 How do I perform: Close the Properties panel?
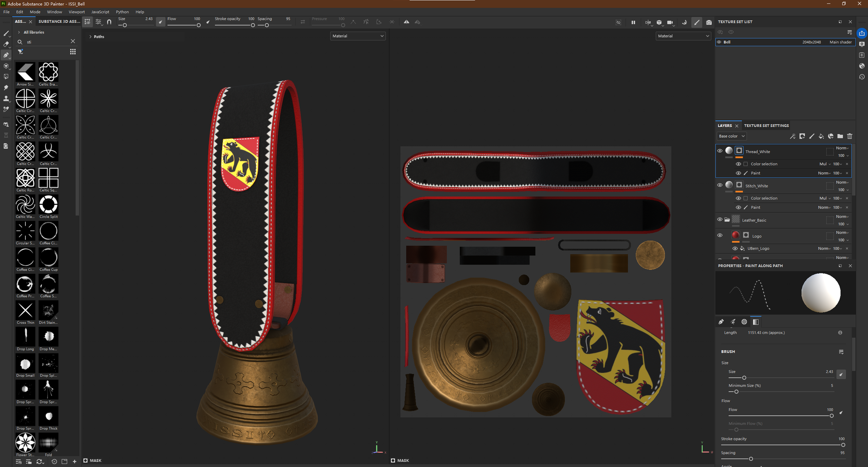coord(850,266)
